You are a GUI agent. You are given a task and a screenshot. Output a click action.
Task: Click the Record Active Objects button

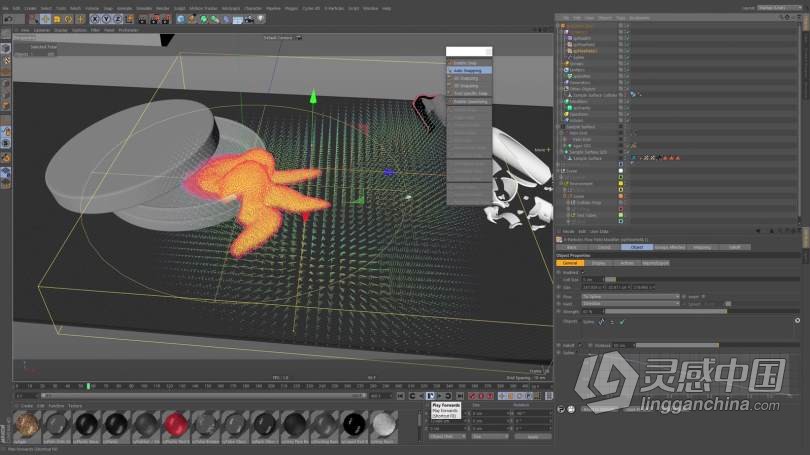pyautogui.click(x=472, y=396)
